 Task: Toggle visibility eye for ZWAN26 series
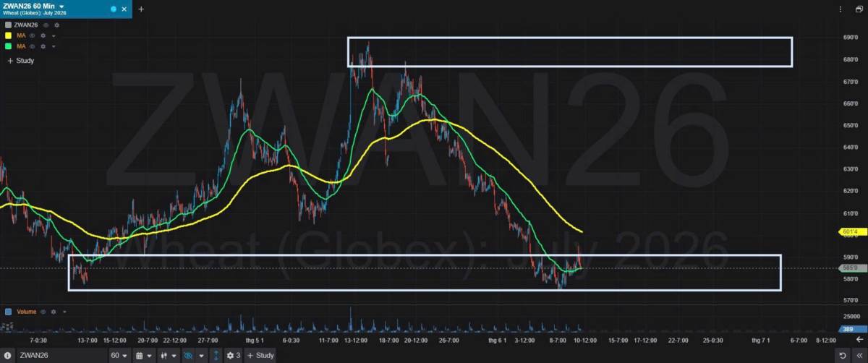pyautogui.click(x=46, y=25)
